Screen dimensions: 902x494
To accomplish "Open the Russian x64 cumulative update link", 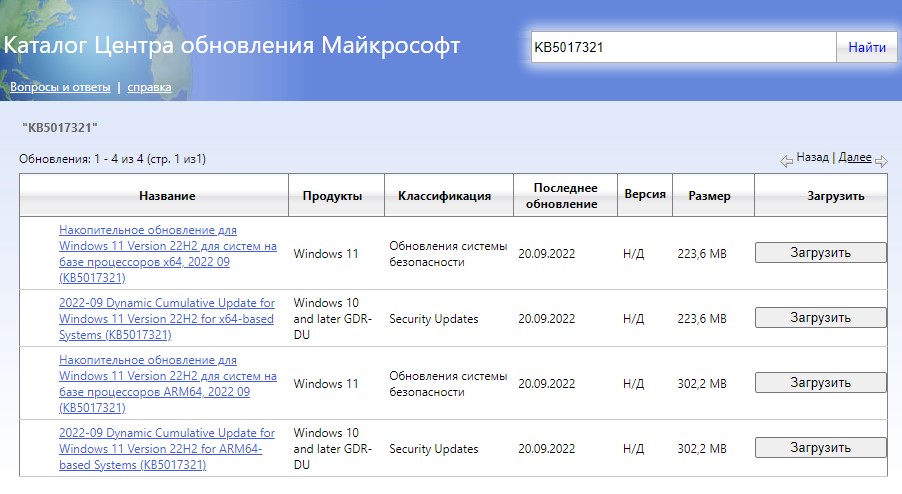I will pyautogui.click(x=167, y=254).
